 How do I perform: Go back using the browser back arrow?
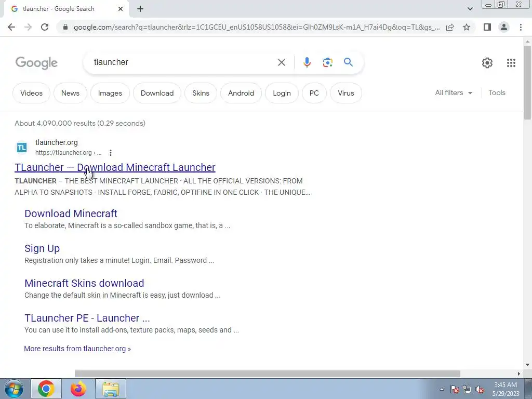click(11, 27)
